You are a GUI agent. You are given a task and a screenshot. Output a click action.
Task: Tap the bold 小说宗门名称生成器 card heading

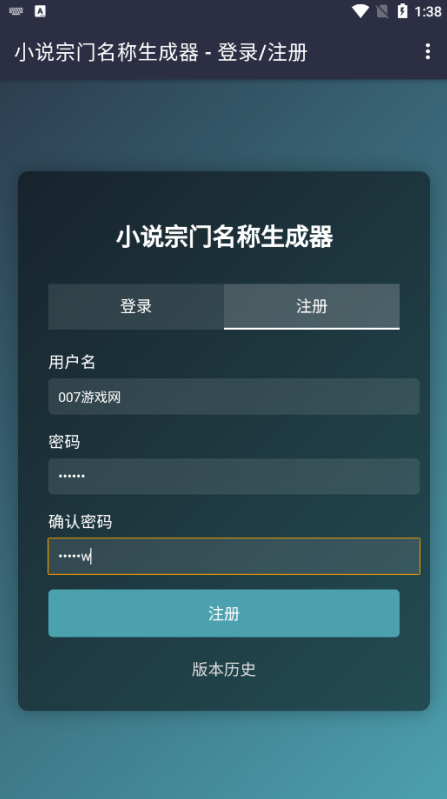pos(224,237)
